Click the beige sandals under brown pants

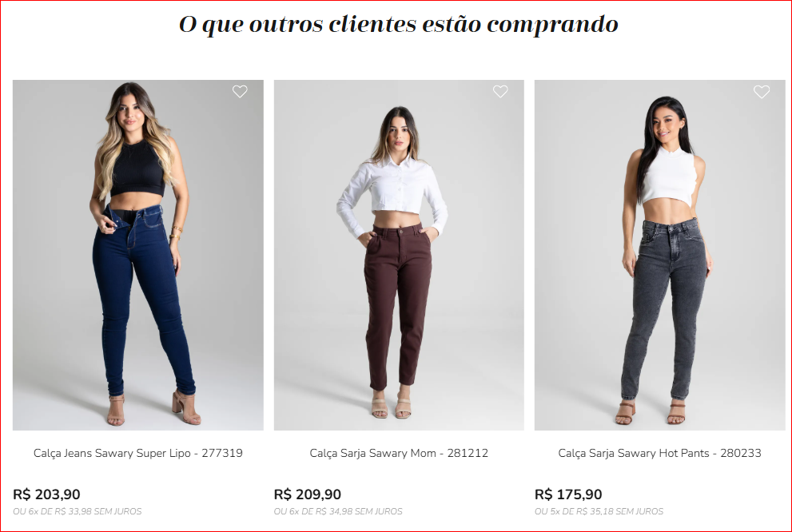(x=392, y=407)
